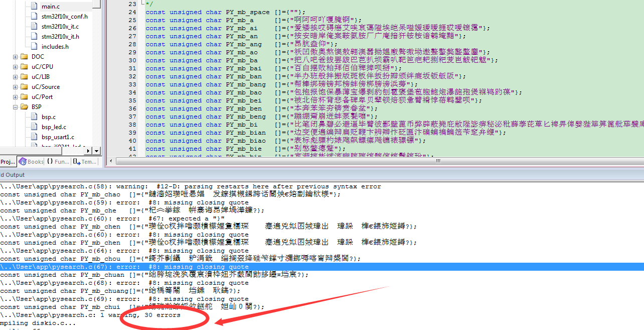Viewport: 644px width, 330px height.
Task: Collapse the BSP group
Action: pyautogui.click(x=16, y=107)
